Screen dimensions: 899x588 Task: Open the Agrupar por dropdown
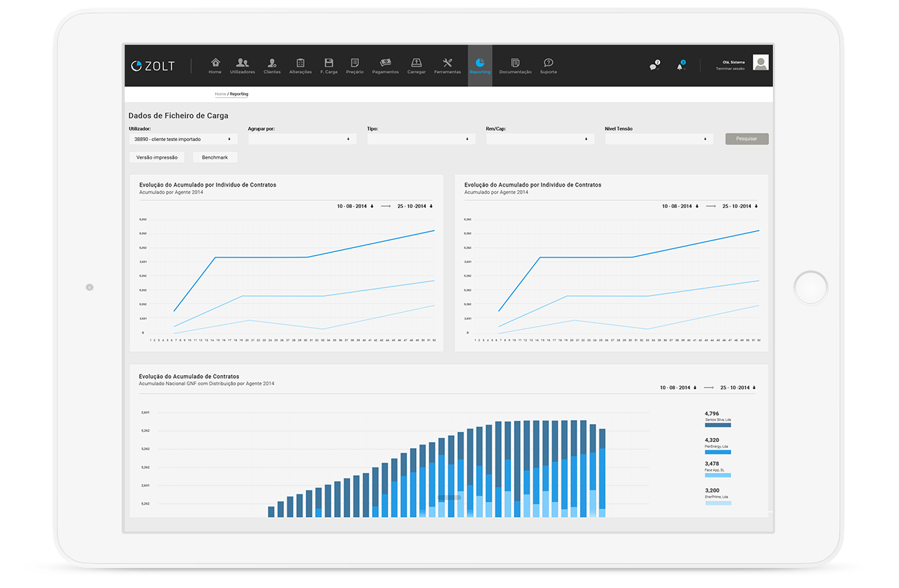(x=302, y=139)
